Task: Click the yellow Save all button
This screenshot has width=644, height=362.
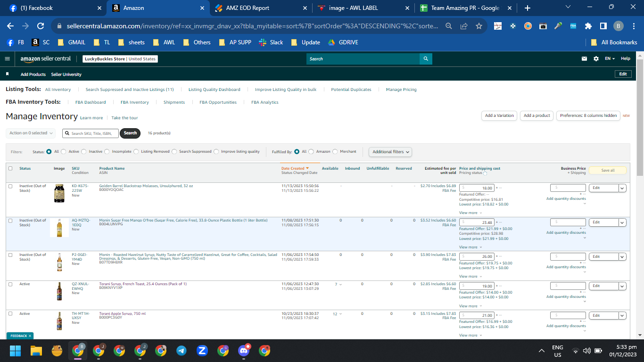Action: tap(608, 170)
